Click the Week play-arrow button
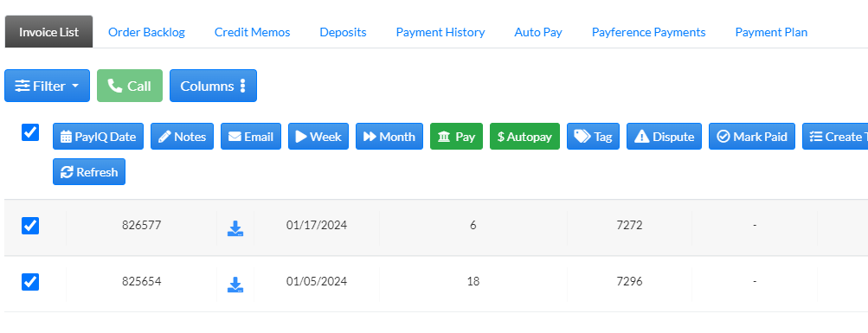 [x=318, y=137]
